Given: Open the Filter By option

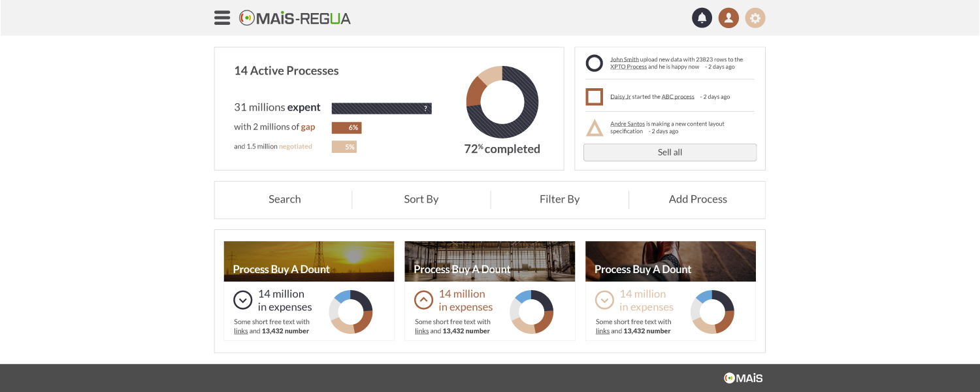Looking at the screenshot, I should 559,199.
